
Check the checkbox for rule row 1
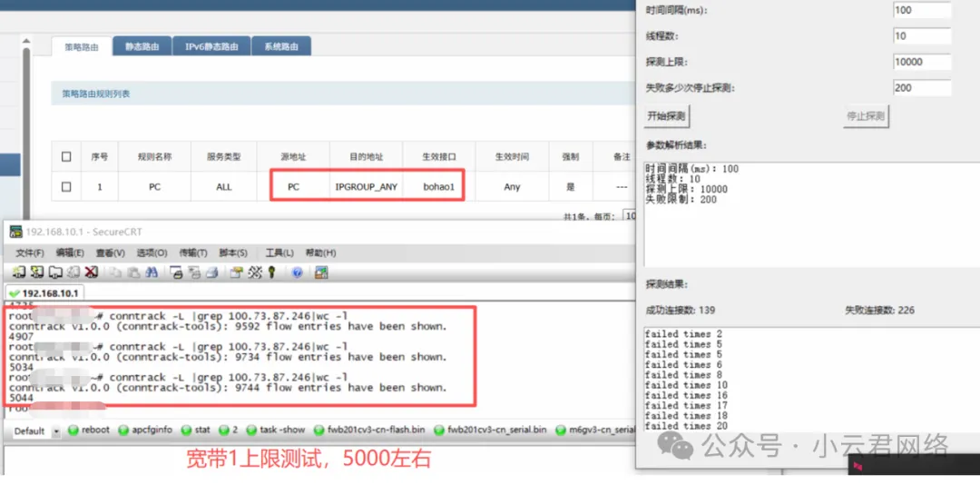[66, 187]
